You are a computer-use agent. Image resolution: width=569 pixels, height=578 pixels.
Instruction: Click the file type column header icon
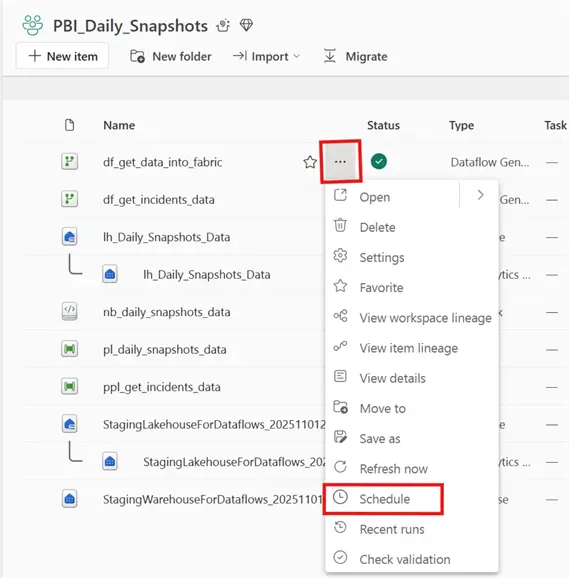coord(69,125)
